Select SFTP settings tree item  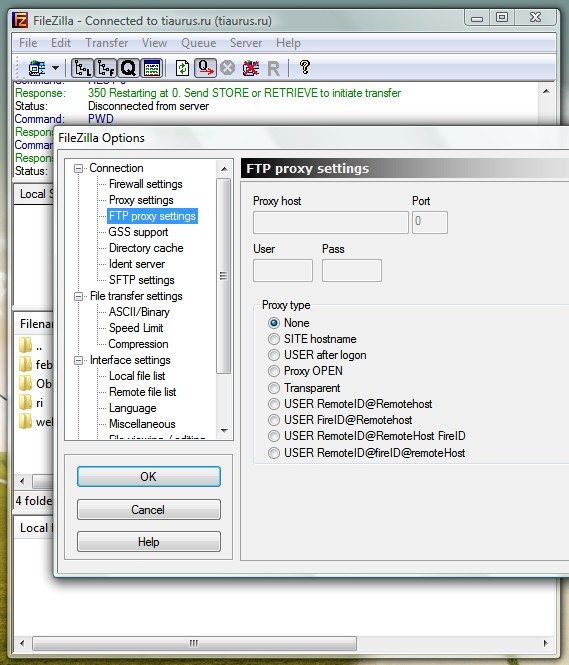pyautogui.click(x=142, y=280)
